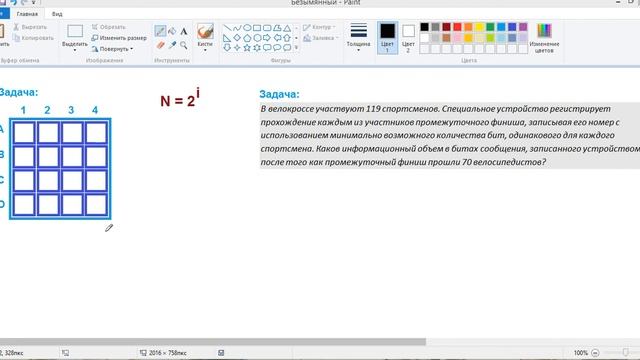Open the Rotate (Повернуть) dropdown
The width and height of the screenshot is (640, 360).
112,49
